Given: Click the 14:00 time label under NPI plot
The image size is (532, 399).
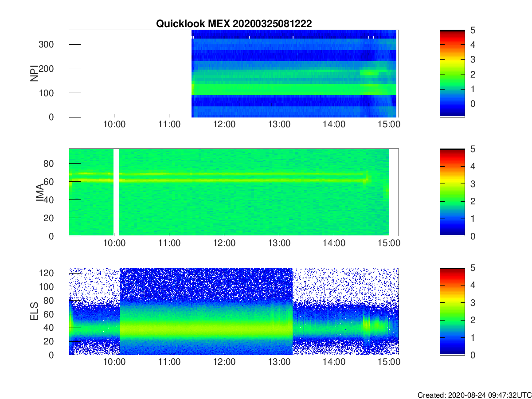Looking at the screenshot, I should (334, 125).
